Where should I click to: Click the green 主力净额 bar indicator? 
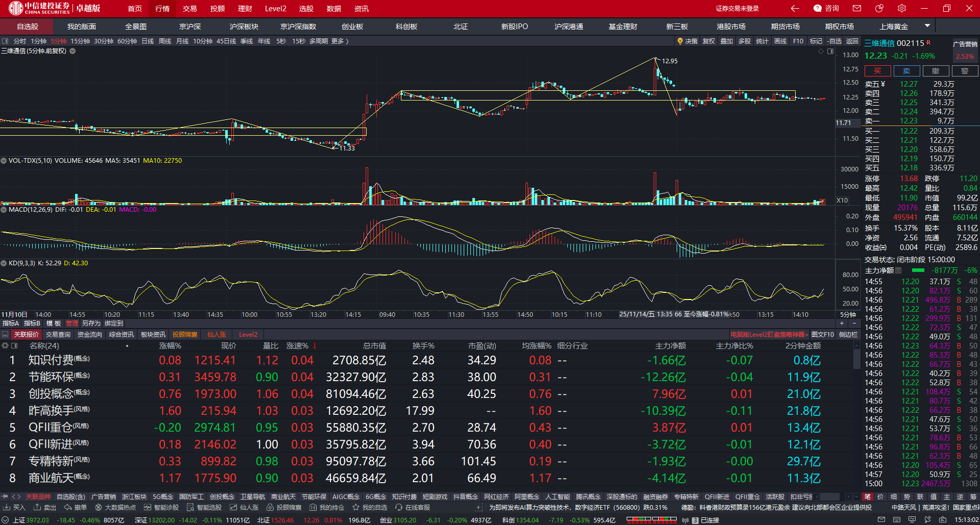pos(918,270)
